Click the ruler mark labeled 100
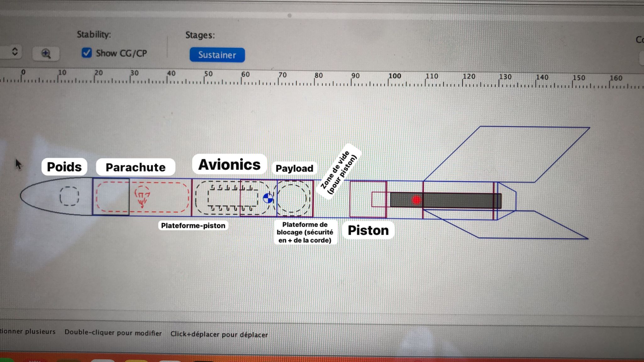The height and width of the screenshot is (362, 644). pos(395,76)
